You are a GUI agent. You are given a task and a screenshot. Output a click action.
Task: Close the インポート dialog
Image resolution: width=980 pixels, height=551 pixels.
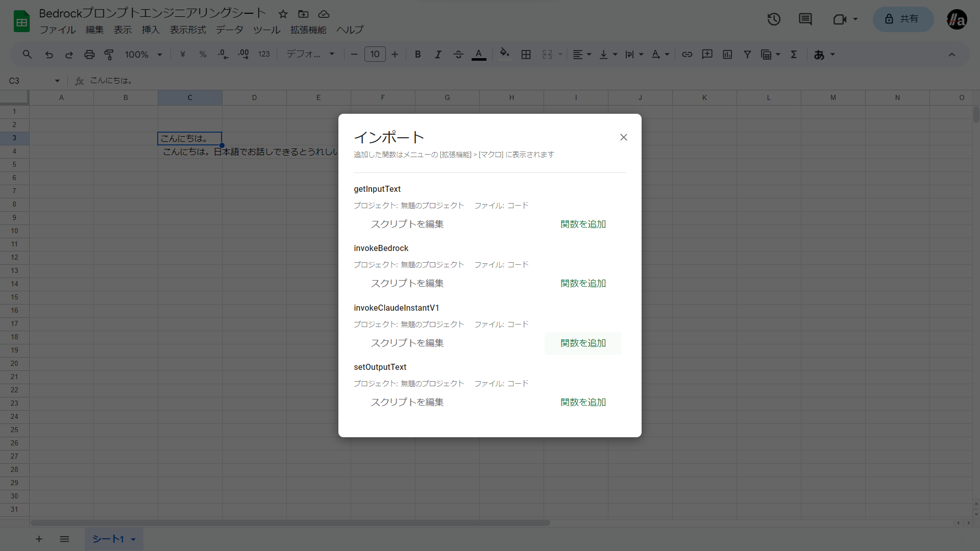[623, 137]
